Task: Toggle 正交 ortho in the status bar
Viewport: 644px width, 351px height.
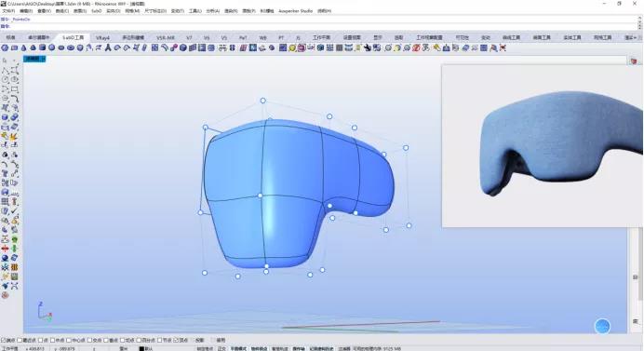Action: tap(221, 348)
